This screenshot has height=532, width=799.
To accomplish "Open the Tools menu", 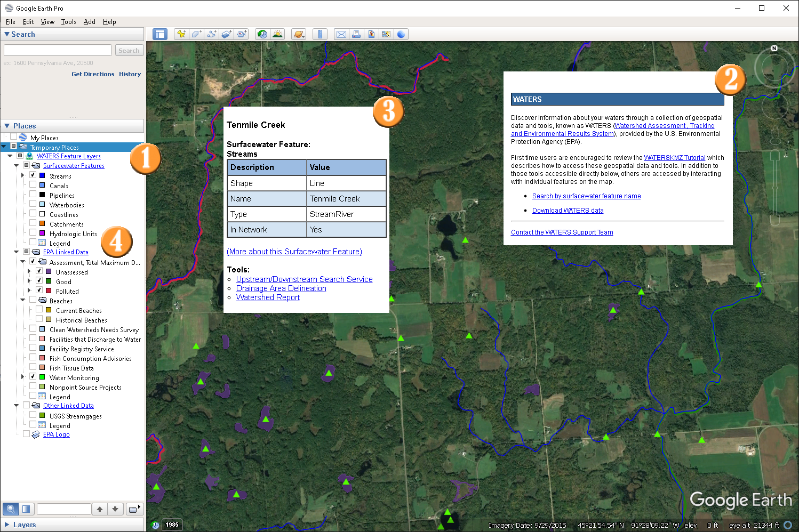I will click(x=69, y=22).
